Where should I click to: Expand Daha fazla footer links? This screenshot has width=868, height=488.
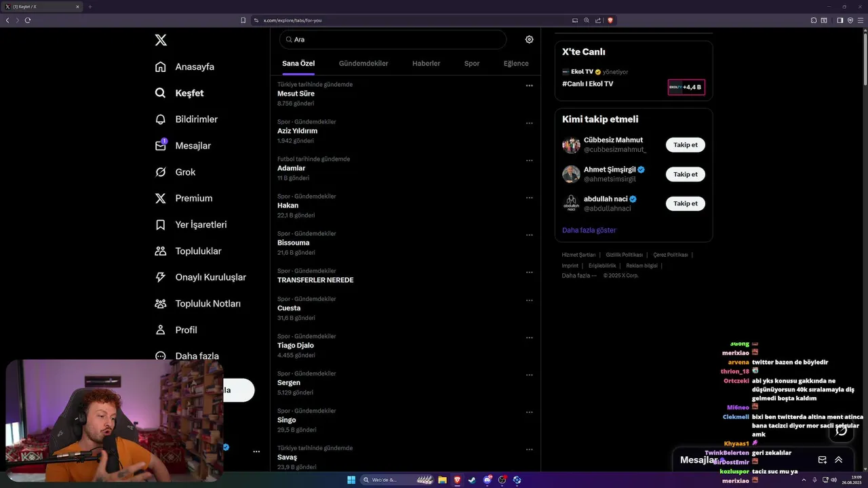[579, 275]
